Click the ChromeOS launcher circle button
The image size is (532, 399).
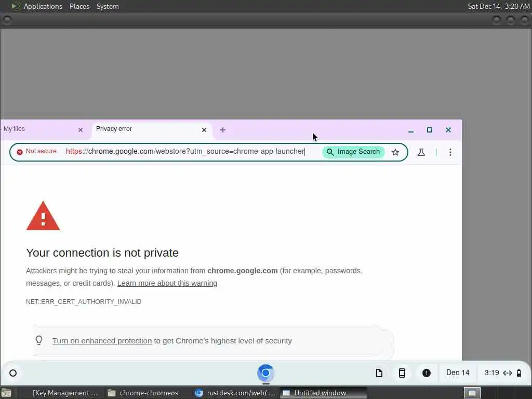13,373
